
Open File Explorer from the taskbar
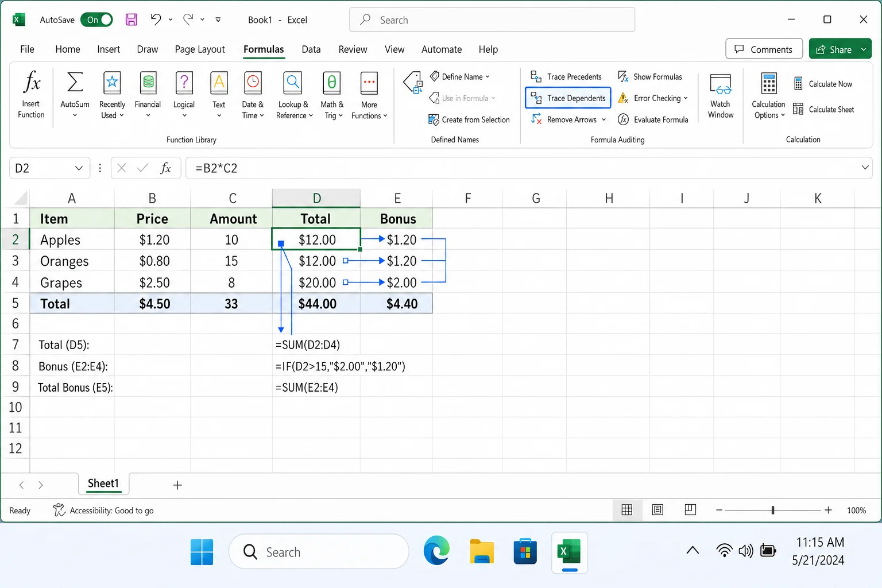tap(481, 552)
